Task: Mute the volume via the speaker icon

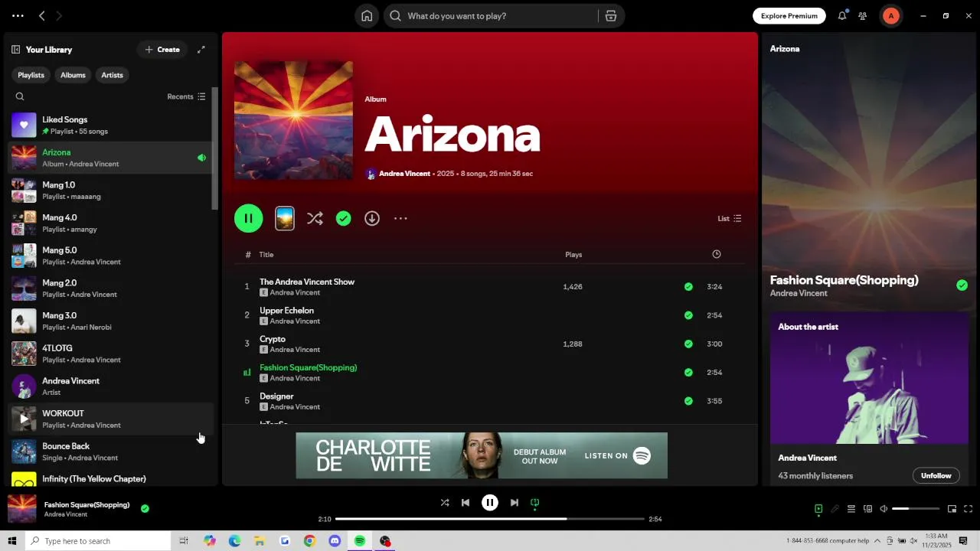Action: [x=884, y=509]
